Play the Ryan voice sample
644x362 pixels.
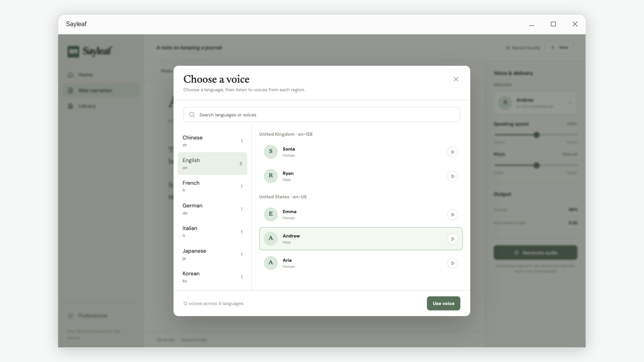pyautogui.click(x=453, y=176)
